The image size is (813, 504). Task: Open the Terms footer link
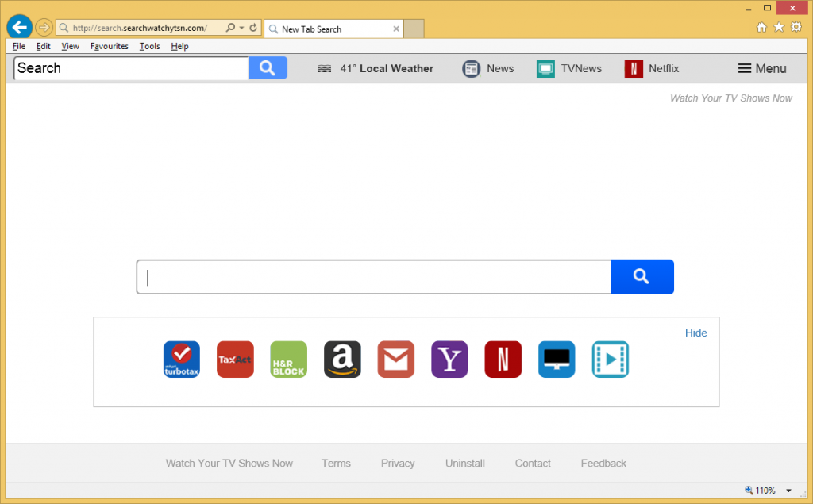tap(336, 463)
